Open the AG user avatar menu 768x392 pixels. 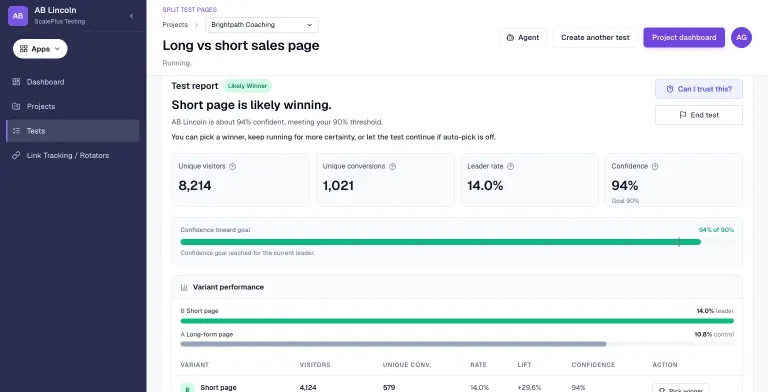tap(741, 38)
